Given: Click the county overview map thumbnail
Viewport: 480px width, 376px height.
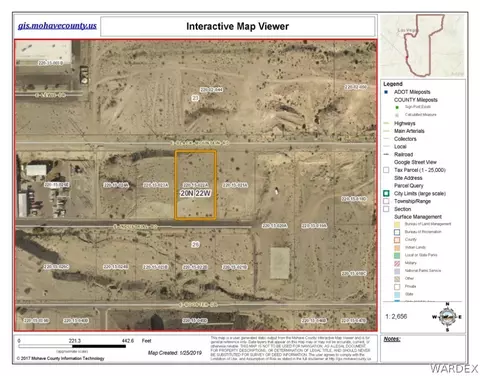Looking at the screenshot, I should 423,46.
